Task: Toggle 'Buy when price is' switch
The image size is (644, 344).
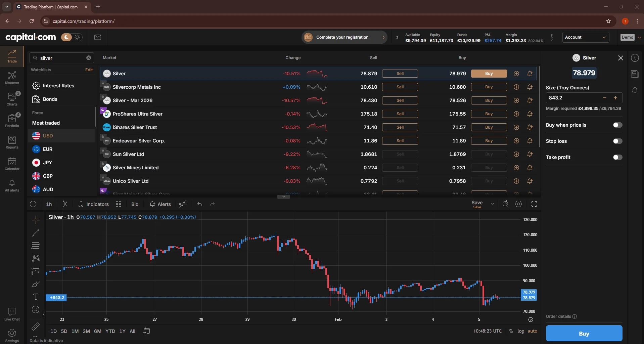Action: coord(617,125)
